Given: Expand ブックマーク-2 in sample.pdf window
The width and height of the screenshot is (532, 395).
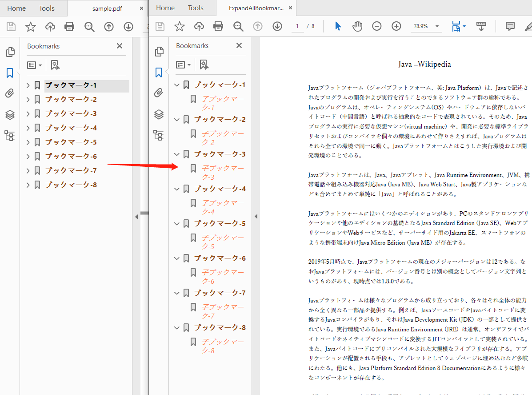Looking at the screenshot, I should (28, 100).
